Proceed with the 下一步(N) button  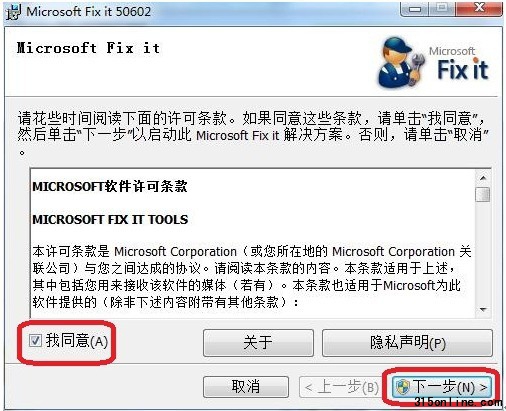[442, 387]
